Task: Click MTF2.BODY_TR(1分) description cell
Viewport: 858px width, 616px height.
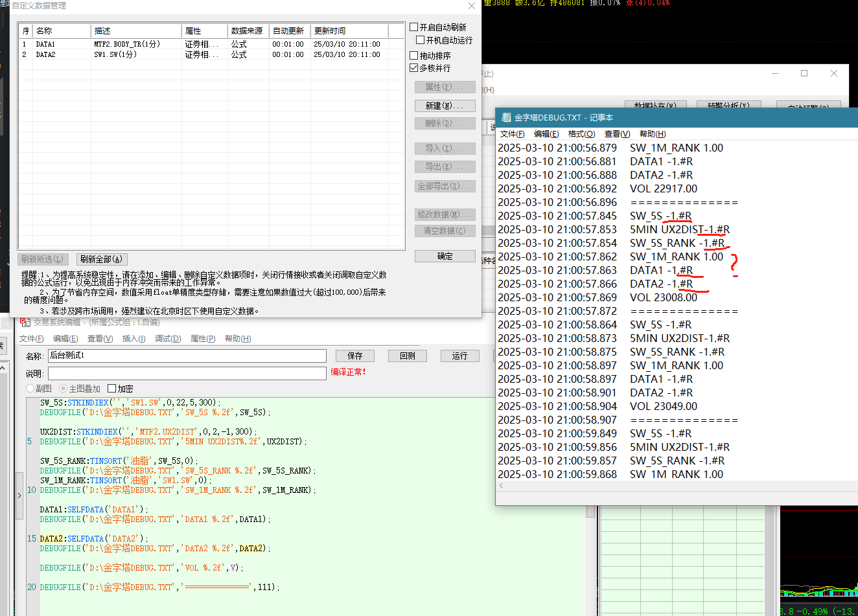Action: (x=127, y=44)
